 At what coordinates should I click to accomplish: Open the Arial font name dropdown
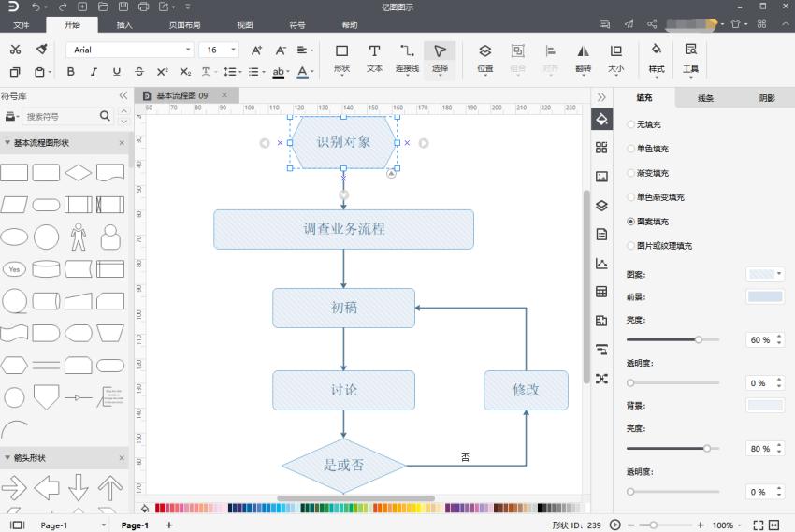click(x=131, y=50)
